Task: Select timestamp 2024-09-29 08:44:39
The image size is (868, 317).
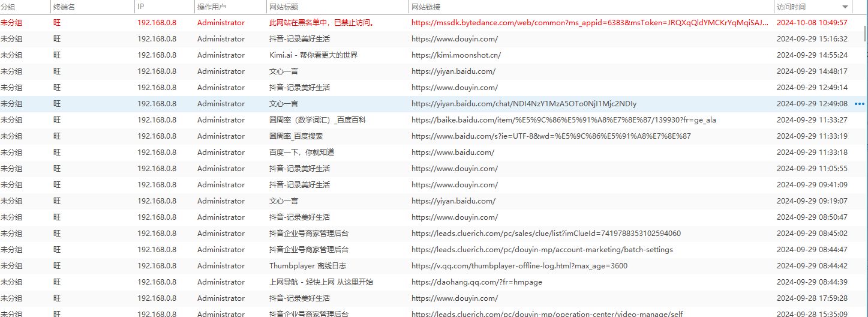Action: pos(812,282)
